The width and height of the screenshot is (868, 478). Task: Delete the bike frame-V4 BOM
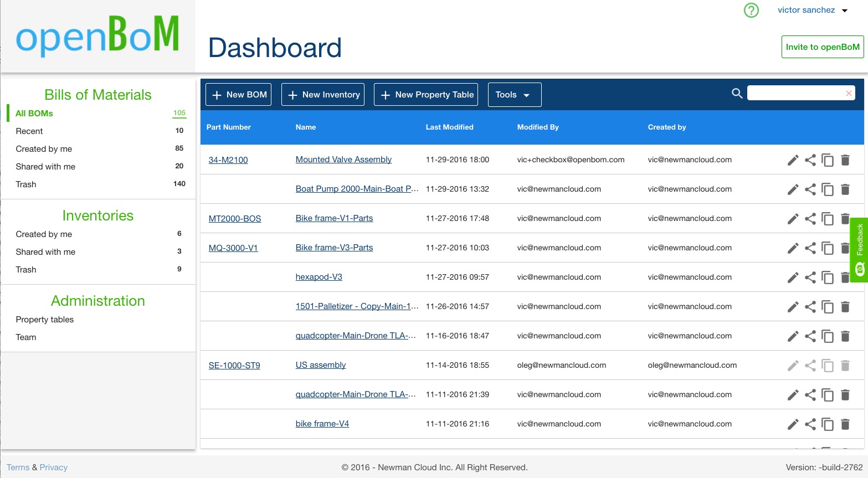pyautogui.click(x=845, y=424)
